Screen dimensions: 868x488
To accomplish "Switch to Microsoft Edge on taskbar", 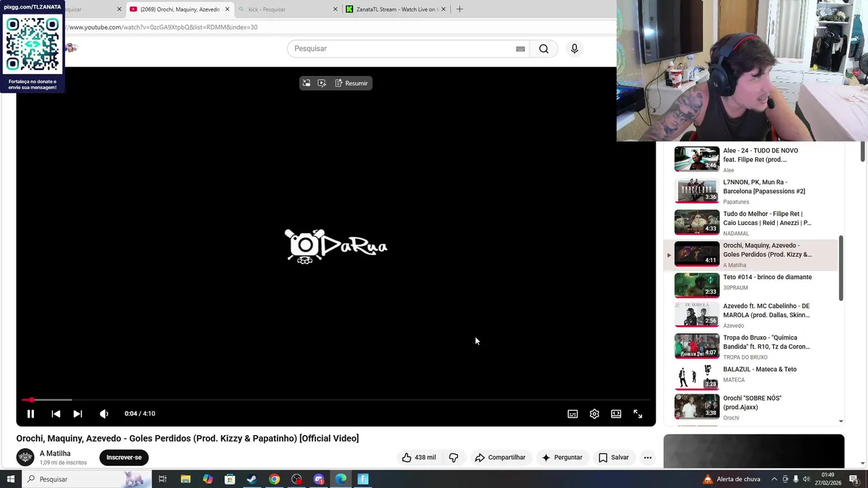I will [x=341, y=479].
